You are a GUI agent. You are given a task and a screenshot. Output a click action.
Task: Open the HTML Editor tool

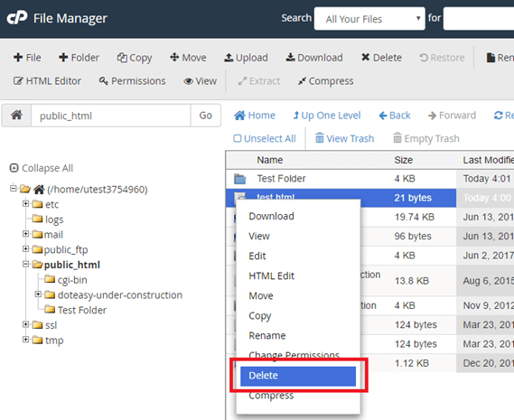[x=47, y=81]
